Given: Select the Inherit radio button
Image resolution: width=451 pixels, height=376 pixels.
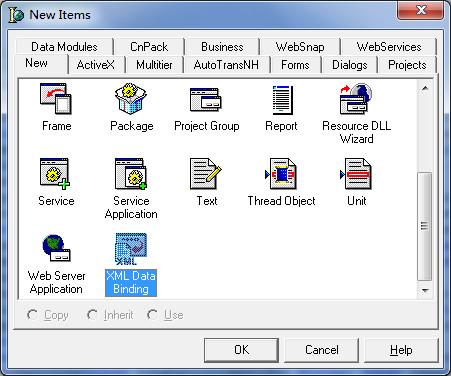Looking at the screenshot, I should coord(92,315).
